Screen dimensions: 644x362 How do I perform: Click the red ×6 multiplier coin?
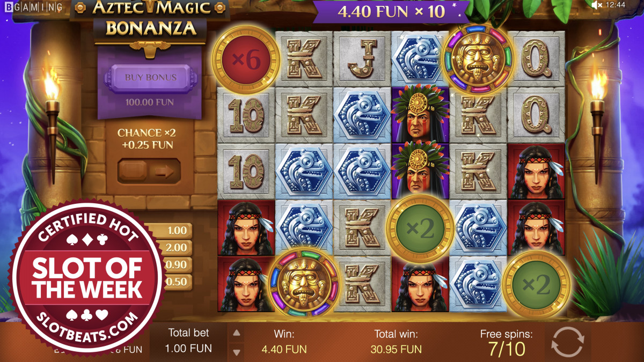(246, 60)
